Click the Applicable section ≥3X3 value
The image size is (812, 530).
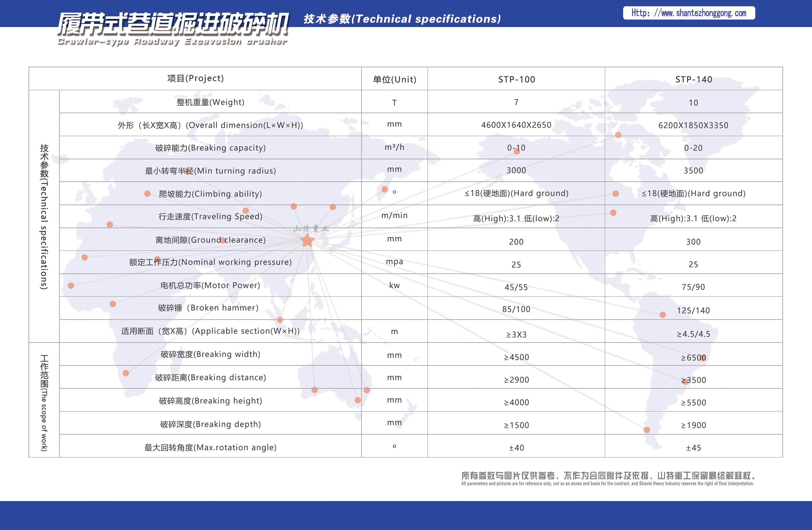(x=516, y=334)
